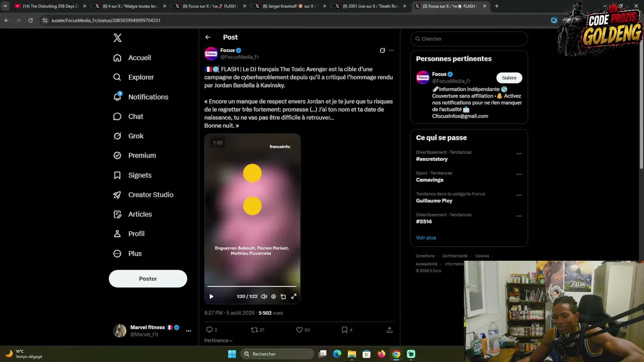
Task: Open Creator Studio in the sidebar
Action: pos(143,195)
